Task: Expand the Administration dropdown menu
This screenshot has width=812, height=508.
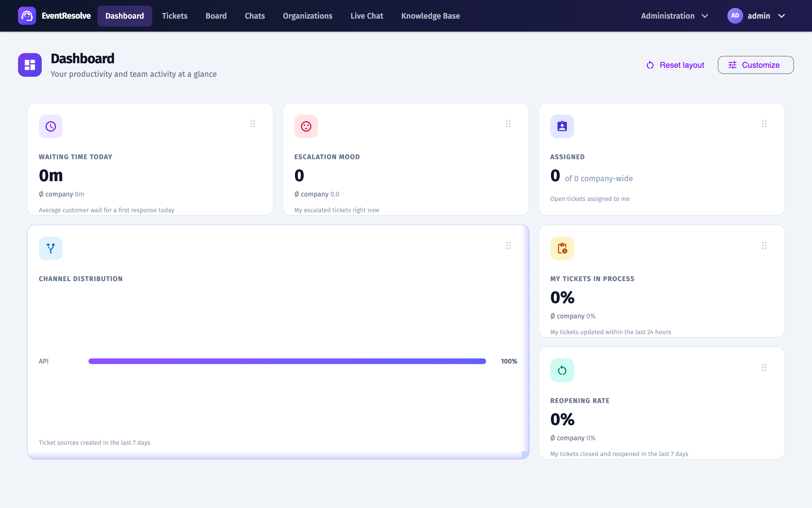Action: pos(674,16)
